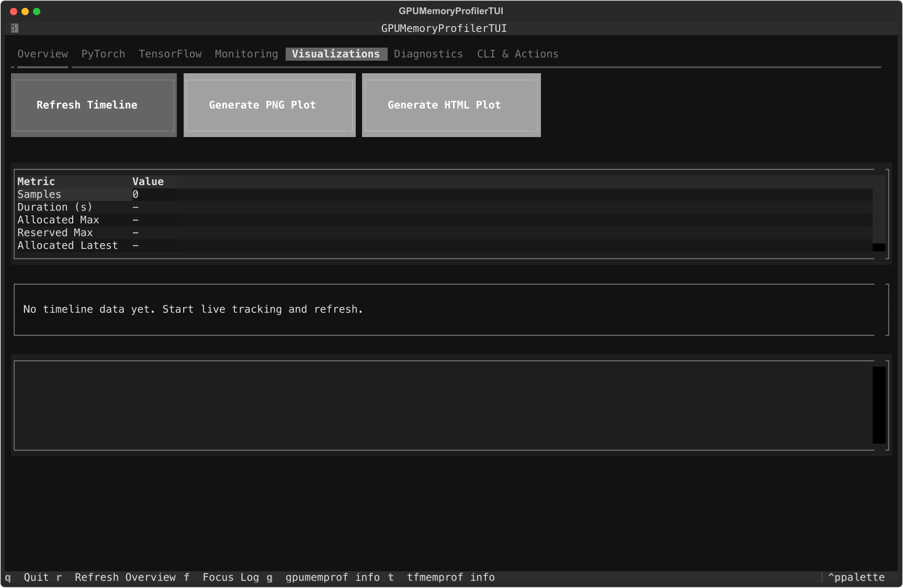Select the Duration (s) row
903x588 pixels.
(x=444, y=207)
